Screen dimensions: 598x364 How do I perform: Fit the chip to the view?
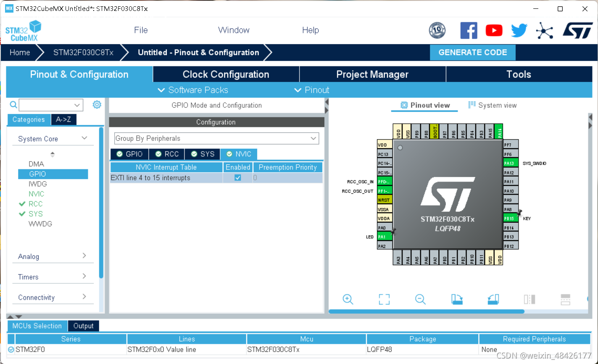tap(384, 299)
